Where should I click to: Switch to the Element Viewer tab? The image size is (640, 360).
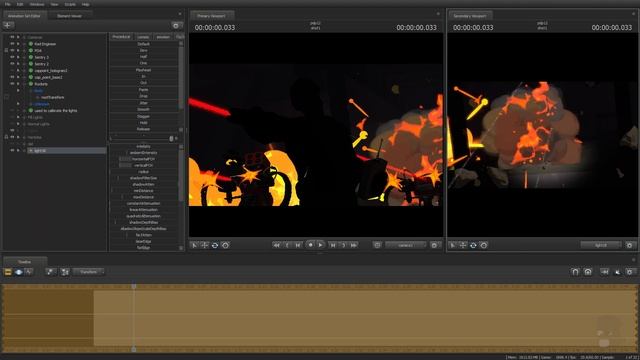(x=69, y=16)
